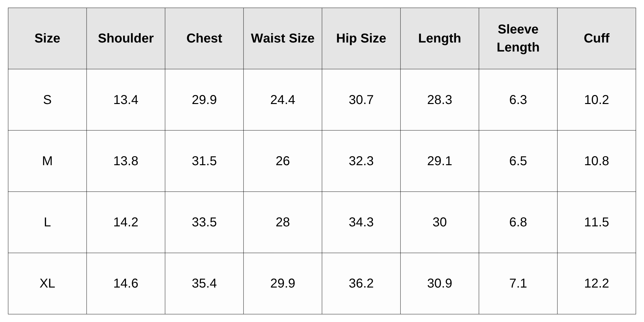Select shoulder value 13.4 cell
Viewport: 644px width, 322px height.
[x=126, y=100]
